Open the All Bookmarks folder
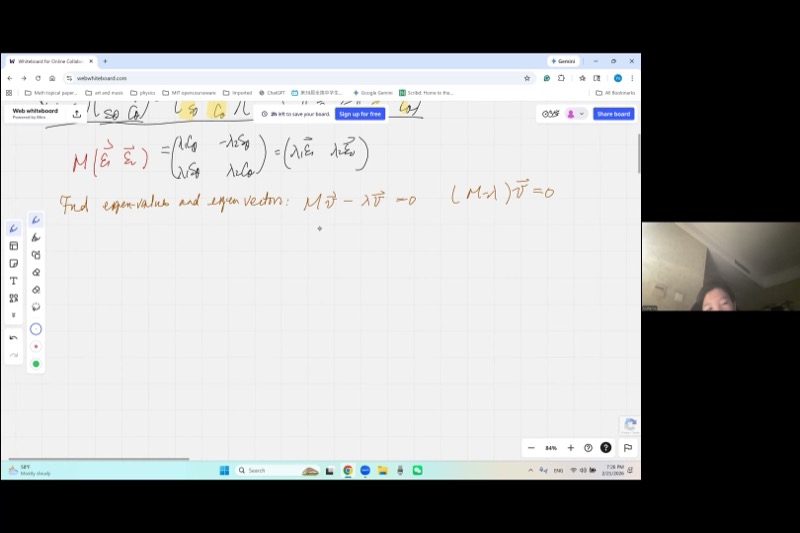This screenshot has height=533, width=800. pyautogui.click(x=615, y=93)
